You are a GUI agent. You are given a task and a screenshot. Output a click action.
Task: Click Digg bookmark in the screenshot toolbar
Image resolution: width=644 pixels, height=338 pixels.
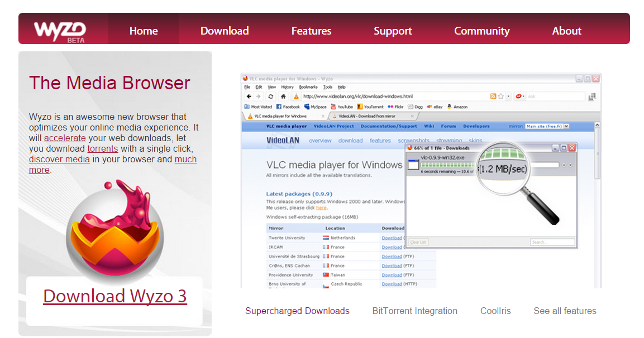tap(415, 107)
